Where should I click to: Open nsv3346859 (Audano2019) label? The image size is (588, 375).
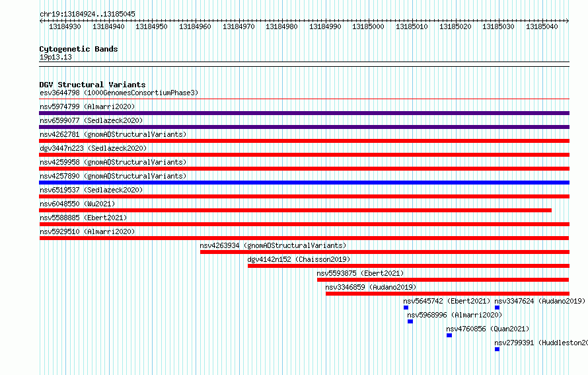tap(371, 287)
